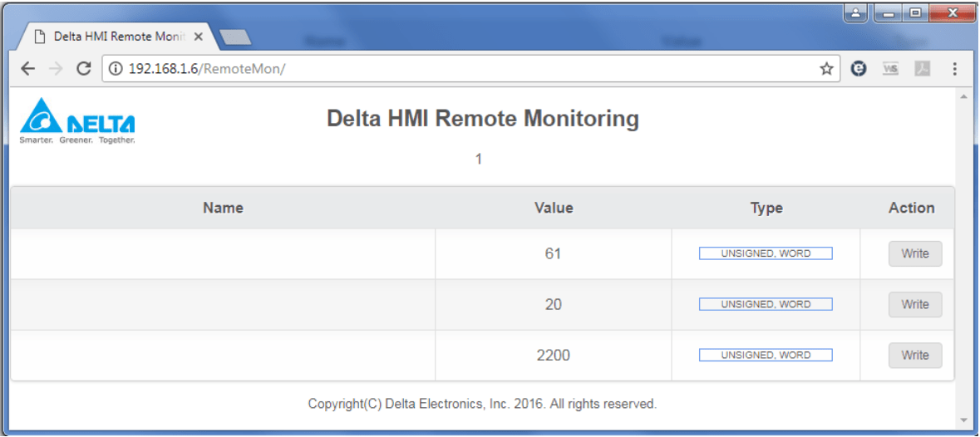Open the Chrome three-dot menu

tap(954, 69)
